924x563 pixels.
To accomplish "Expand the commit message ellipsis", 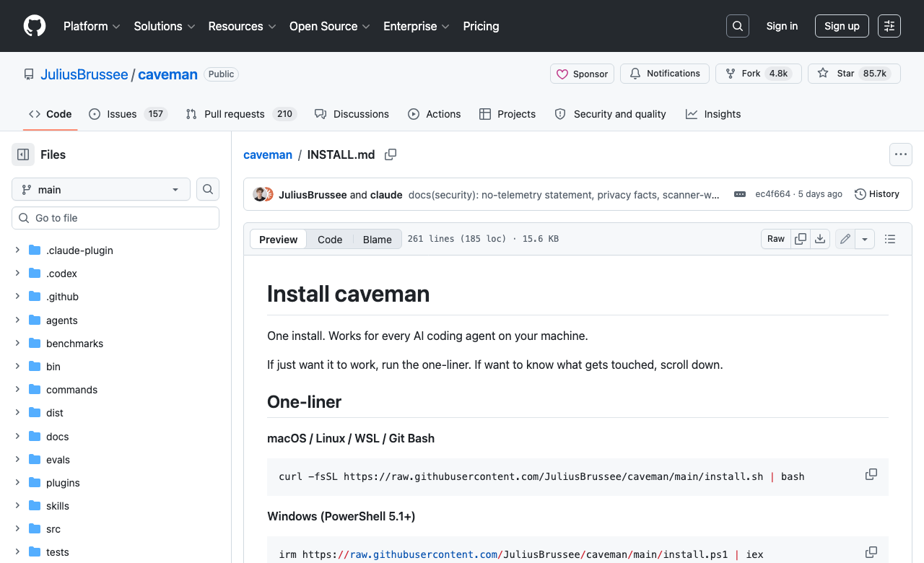I will (x=740, y=194).
